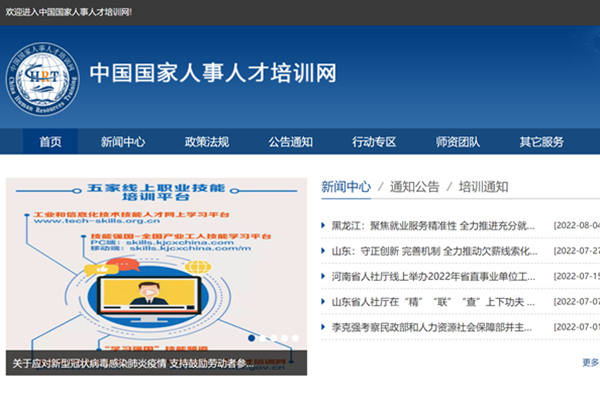
Task: Open the 李克强考察民政部 article
Action: click(x=432, y=327)
